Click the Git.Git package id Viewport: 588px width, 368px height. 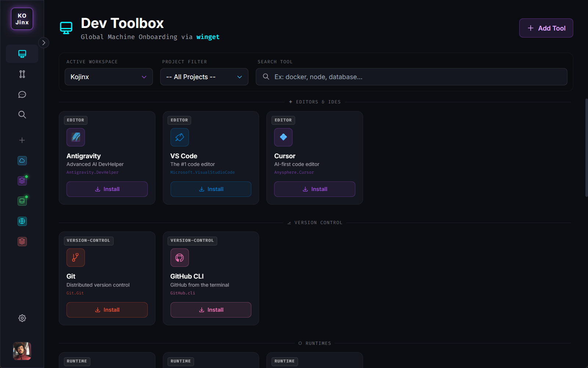point(75,293)
